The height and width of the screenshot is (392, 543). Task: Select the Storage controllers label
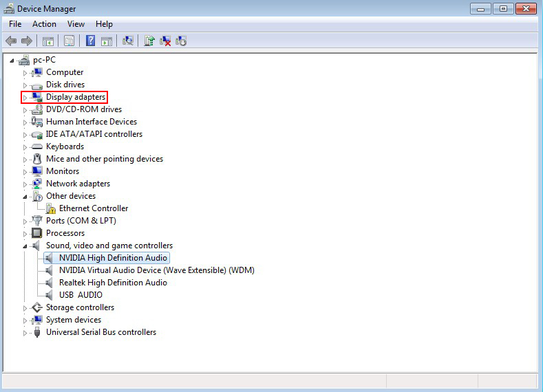[x=80, y=307]
